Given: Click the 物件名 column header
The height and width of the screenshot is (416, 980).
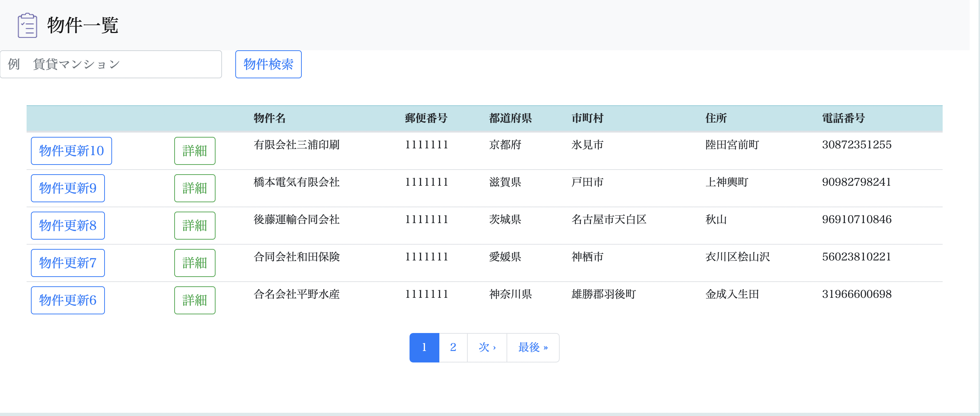Looking at the screenshot, I should pyautogui.click(x=269, y=118).
